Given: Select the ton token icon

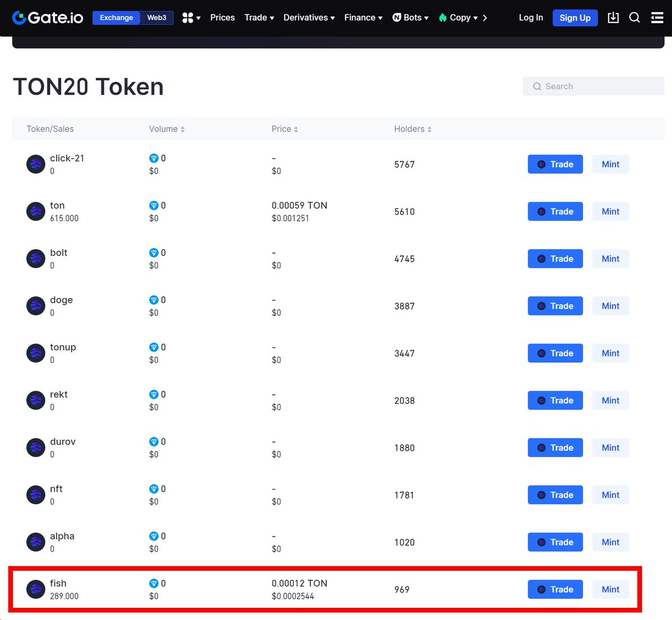Looking at the screenshot, I should point(36,212).
